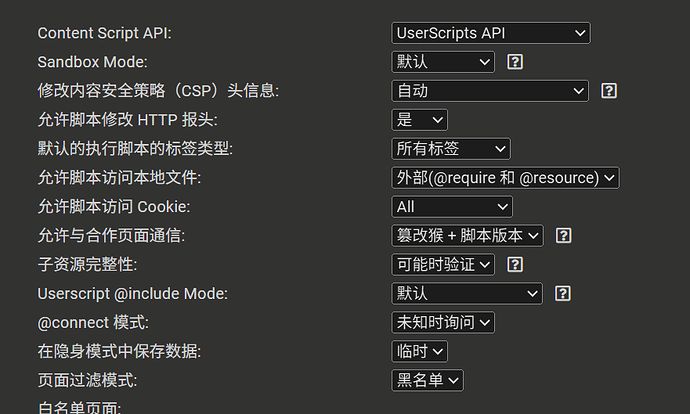This screenshot has height=414, width=690.
Task: Click the help icon beside Userscript @include Mode
Action: 563,293
